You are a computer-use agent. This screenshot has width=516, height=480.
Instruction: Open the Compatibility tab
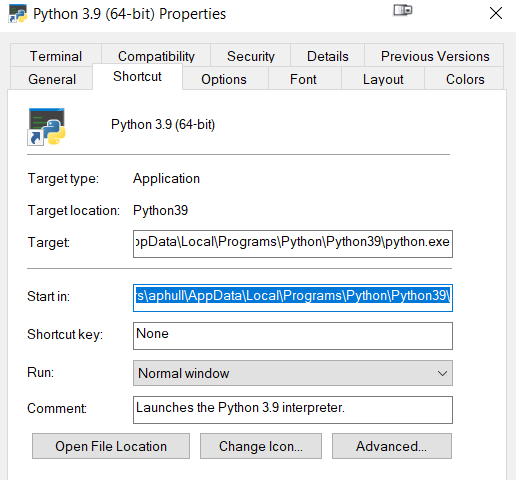156,56
